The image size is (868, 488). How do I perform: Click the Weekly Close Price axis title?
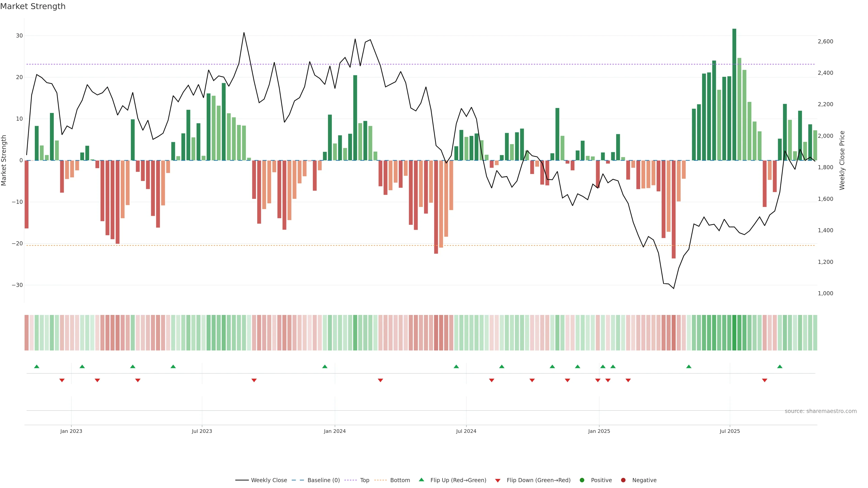pyautogui.click(x=842, y=160)
